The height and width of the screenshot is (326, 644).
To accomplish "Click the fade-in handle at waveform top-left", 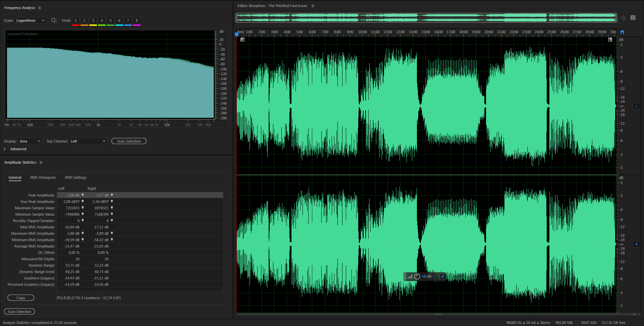I will point(243,40).
